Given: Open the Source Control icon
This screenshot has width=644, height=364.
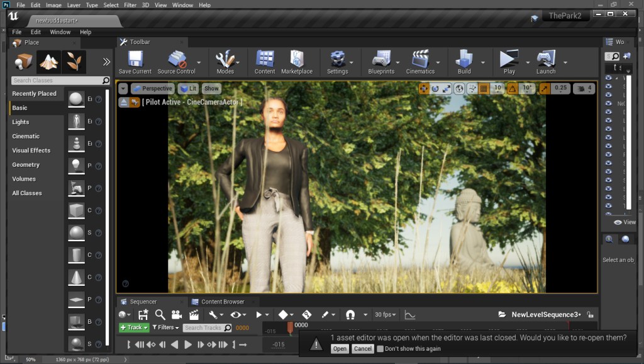Looking at the screenshot, I should (x=177, y=60).
